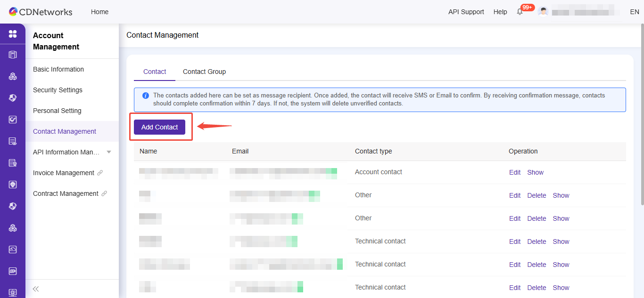
Task: Click the building icon in left rail
Action: click(13, 55)
